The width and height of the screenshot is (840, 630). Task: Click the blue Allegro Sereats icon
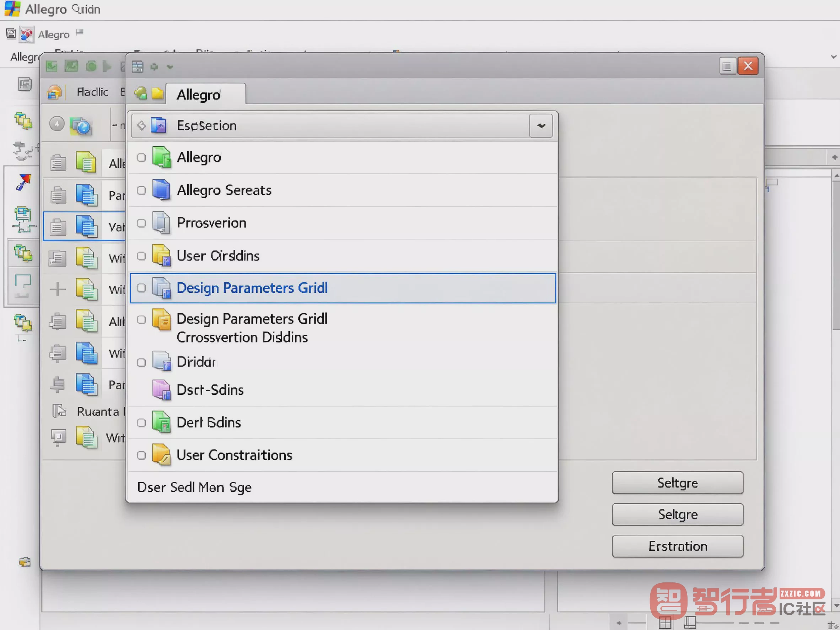coord(161,189)
